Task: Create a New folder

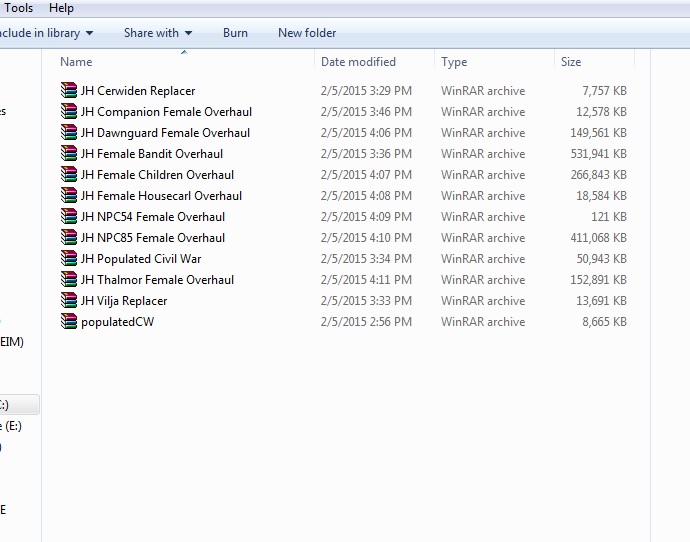Action: tap(307, 33)
